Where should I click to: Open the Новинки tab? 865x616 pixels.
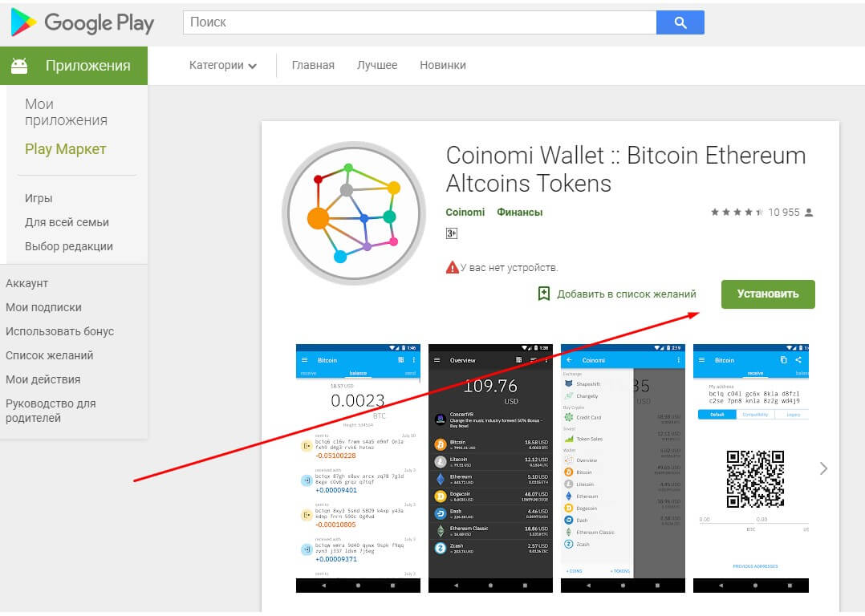click(x=442, y=65)
